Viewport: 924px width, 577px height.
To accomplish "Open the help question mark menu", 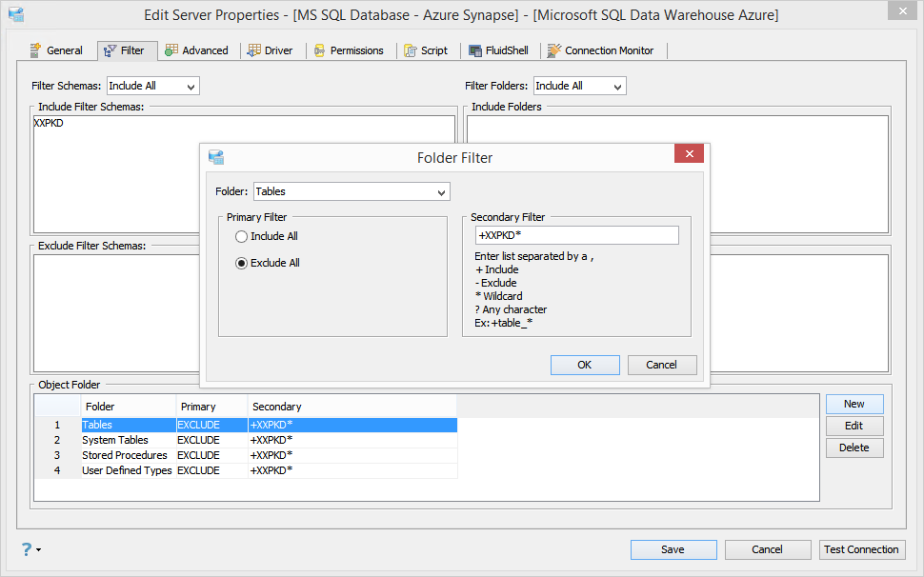I will (x=30, y=549).
